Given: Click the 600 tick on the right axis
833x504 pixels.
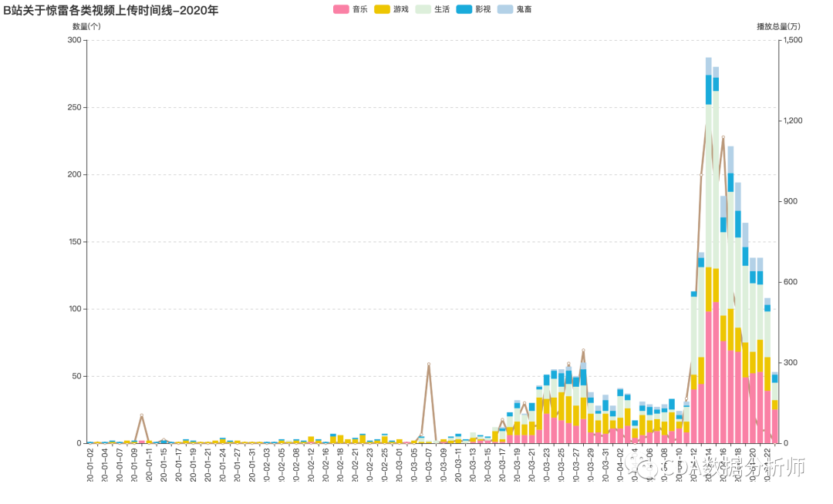Looking at the screenshot, I should (791, 282).
